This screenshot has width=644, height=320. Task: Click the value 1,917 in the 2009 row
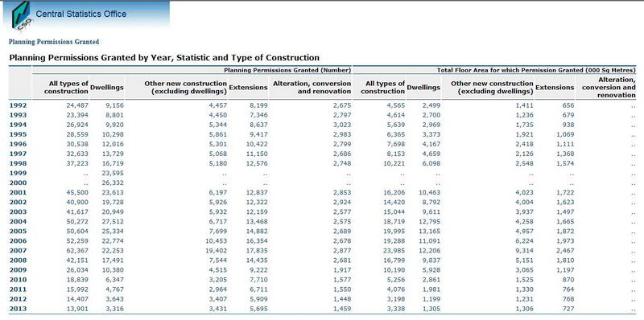click(x=342, y=270)
